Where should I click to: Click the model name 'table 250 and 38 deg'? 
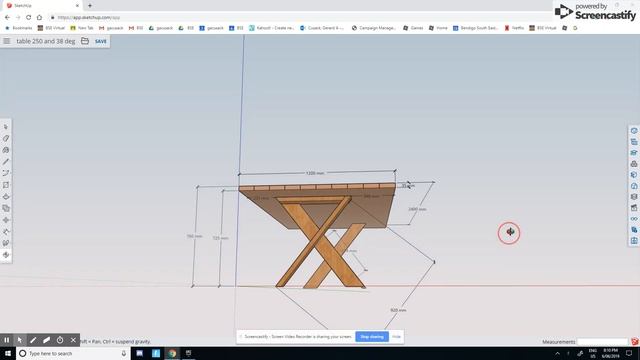(x=46, y=41)
